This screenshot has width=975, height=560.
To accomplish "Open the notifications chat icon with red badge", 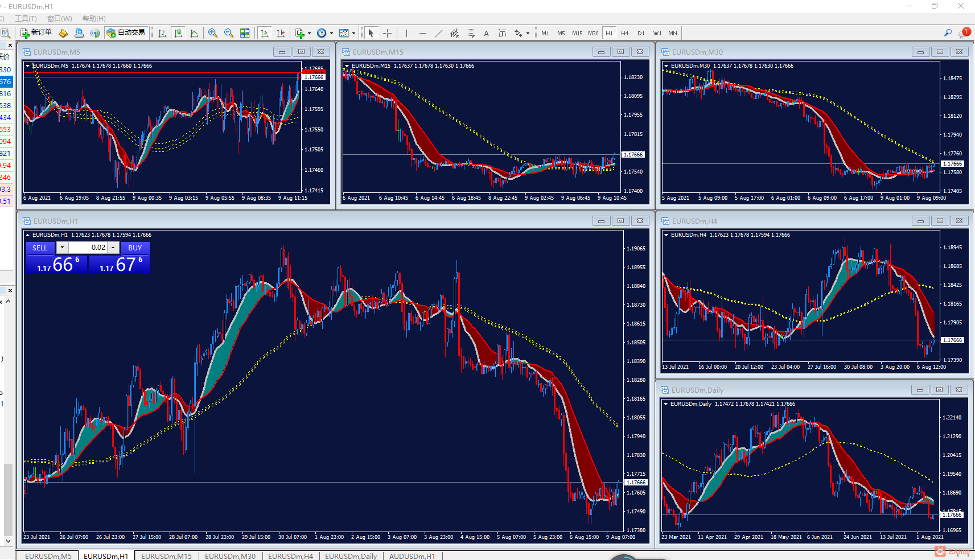I will tap(965, 32).
